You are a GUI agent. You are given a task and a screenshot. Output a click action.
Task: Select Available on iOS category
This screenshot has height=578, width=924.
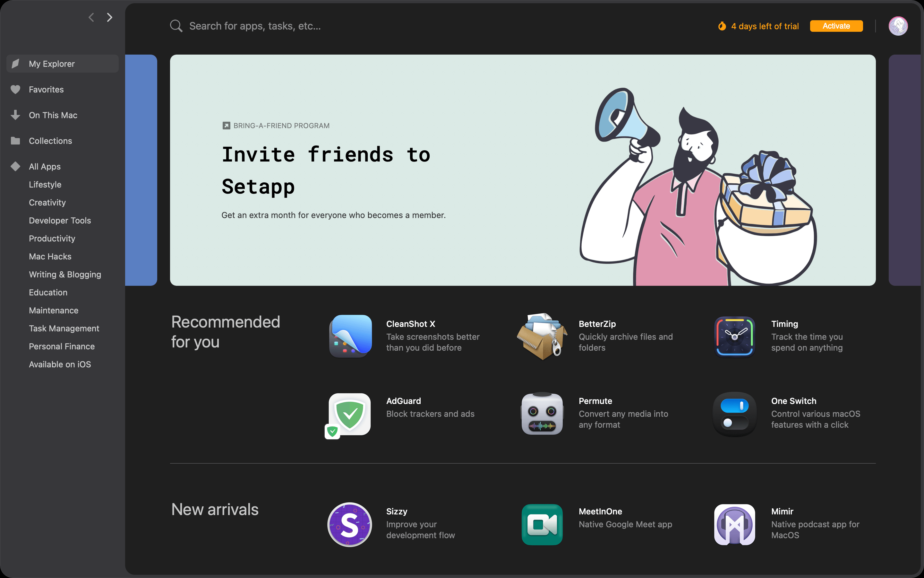click(x=60, y=364)
